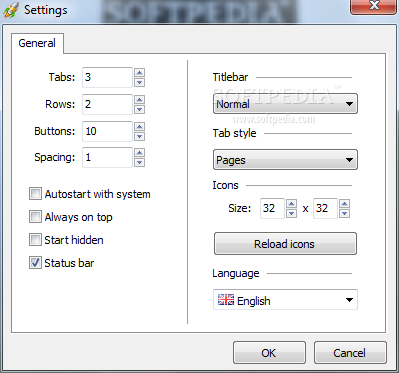
Task: Increase icon height with up arrow
Action: (344, 204)
